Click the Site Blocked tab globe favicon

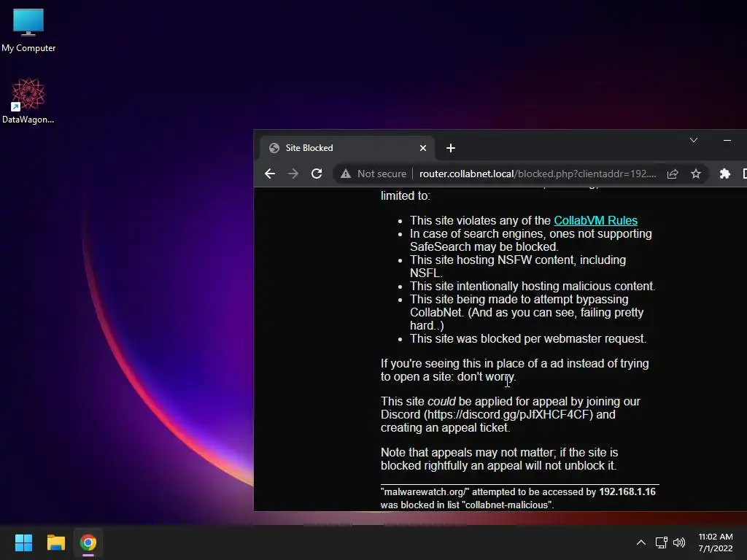tap(274, 148)
